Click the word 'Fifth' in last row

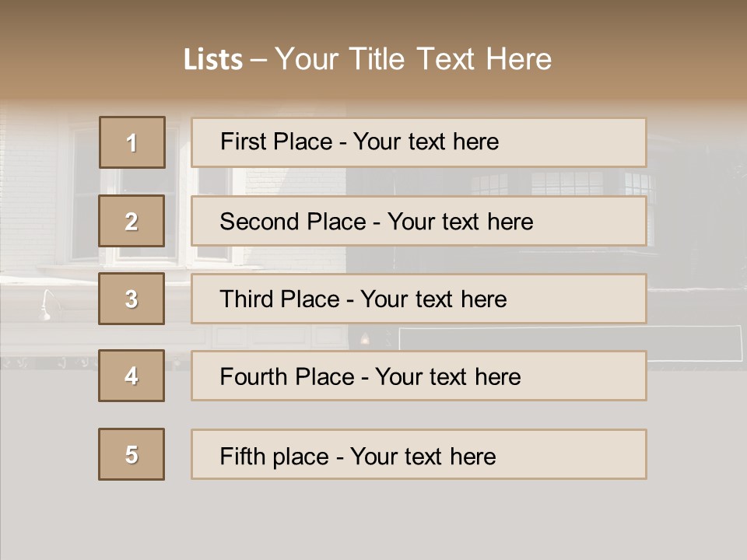click(243, 456)
